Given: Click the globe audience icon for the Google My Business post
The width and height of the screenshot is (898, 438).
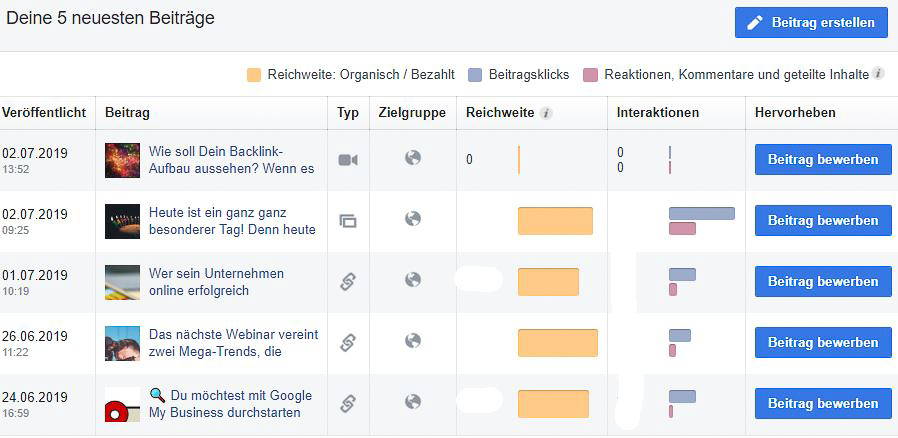Looking at the screenshot, I should (x=412, y=402).
